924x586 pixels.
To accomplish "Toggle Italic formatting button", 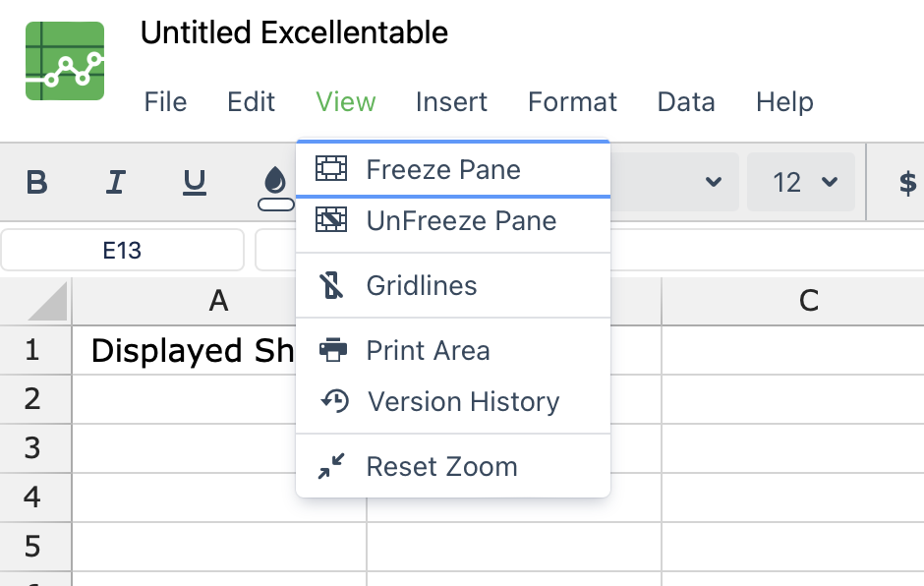I will pyautogui.click(x=116, y=182).
